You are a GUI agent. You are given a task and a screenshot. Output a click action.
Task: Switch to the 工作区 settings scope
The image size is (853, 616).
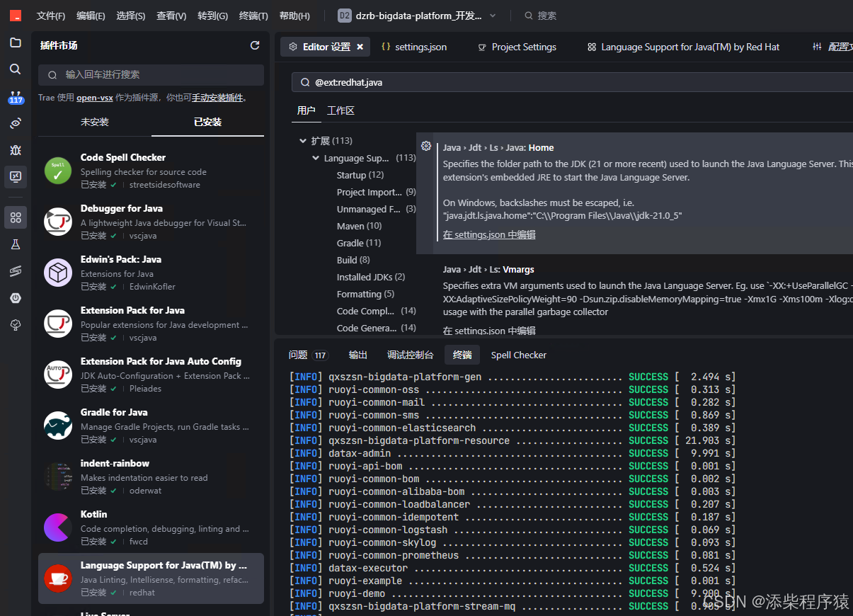(x=340, y=110)
